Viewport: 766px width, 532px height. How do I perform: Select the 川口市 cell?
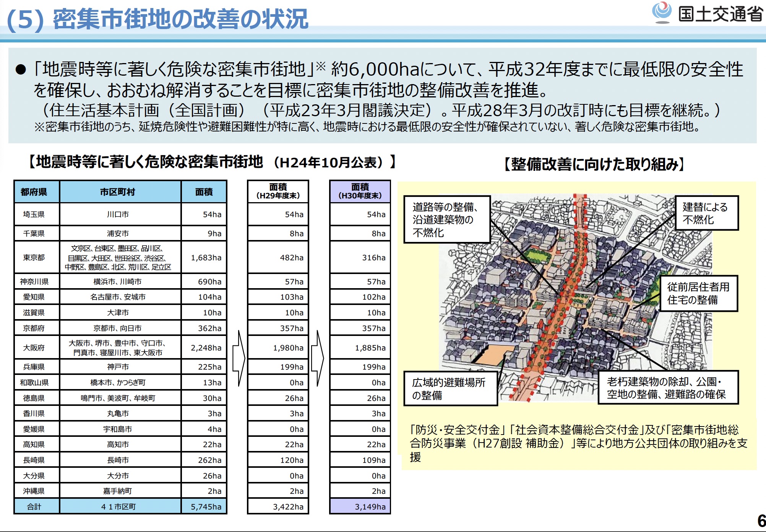pyautogui.click(x=120, y=214)
